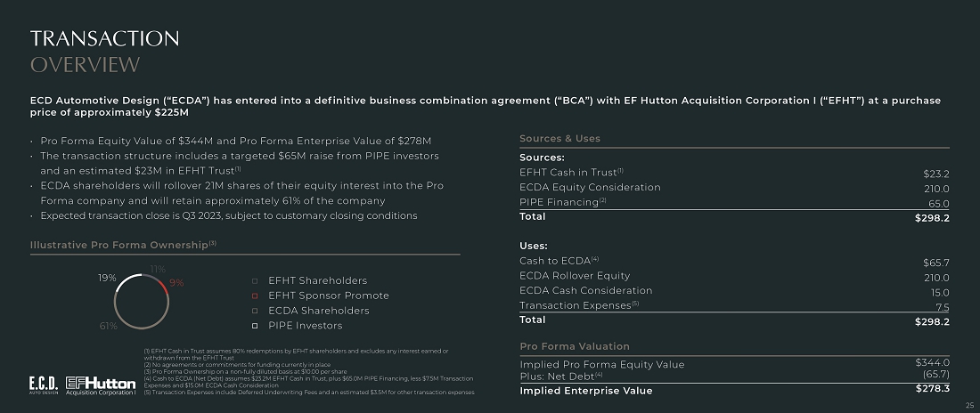This screenshot has height=413, width=980.
Task: Click the slide page number 25
Action: coord(970,406)
